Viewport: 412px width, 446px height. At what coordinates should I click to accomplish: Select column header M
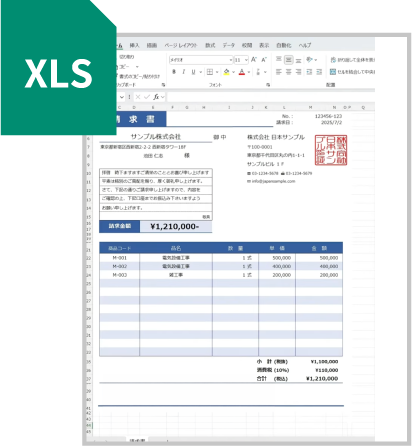click(310, 107)
